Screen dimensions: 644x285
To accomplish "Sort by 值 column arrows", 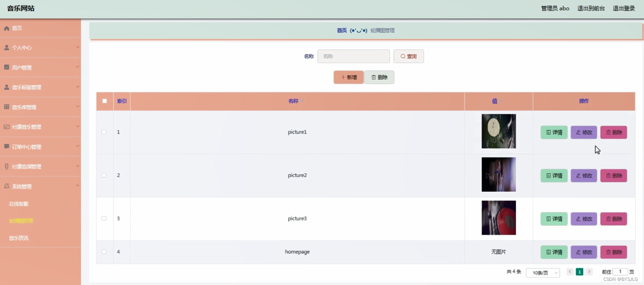I will [x=501, y=101].
